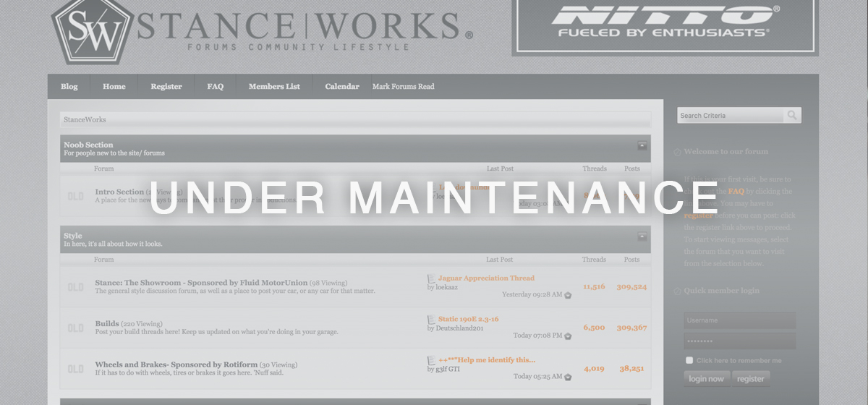This screenshot has height=405, width=868.
Task: Click thread count 11,516
Action: pos(594,287)
